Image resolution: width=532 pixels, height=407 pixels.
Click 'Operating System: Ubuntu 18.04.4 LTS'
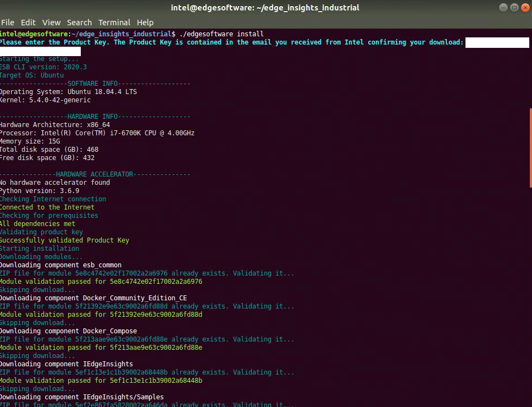tap(69, 92)
